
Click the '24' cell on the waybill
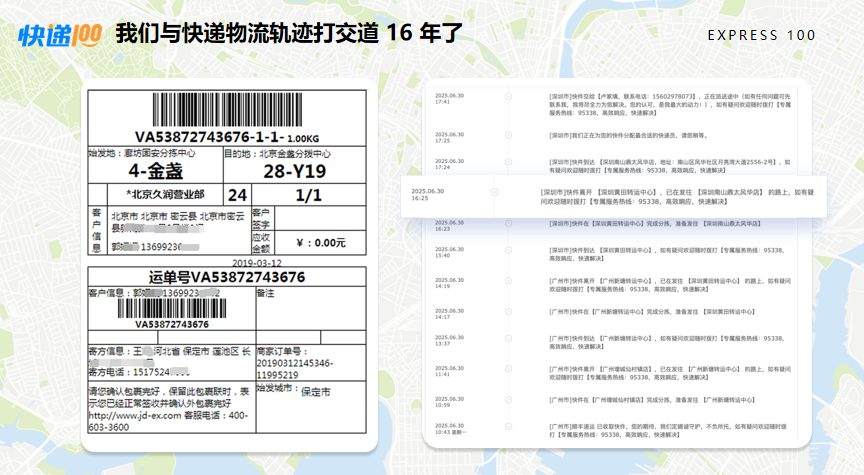coord(237,195)
